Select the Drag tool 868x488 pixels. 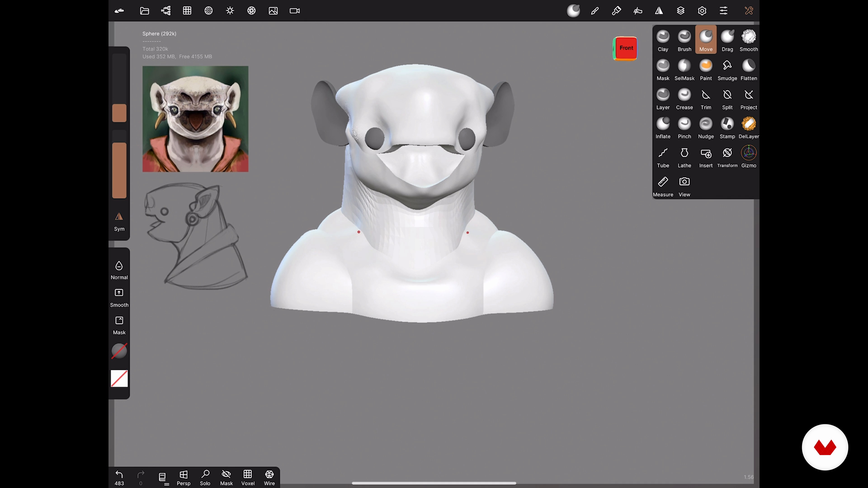[x=727, y=40]
